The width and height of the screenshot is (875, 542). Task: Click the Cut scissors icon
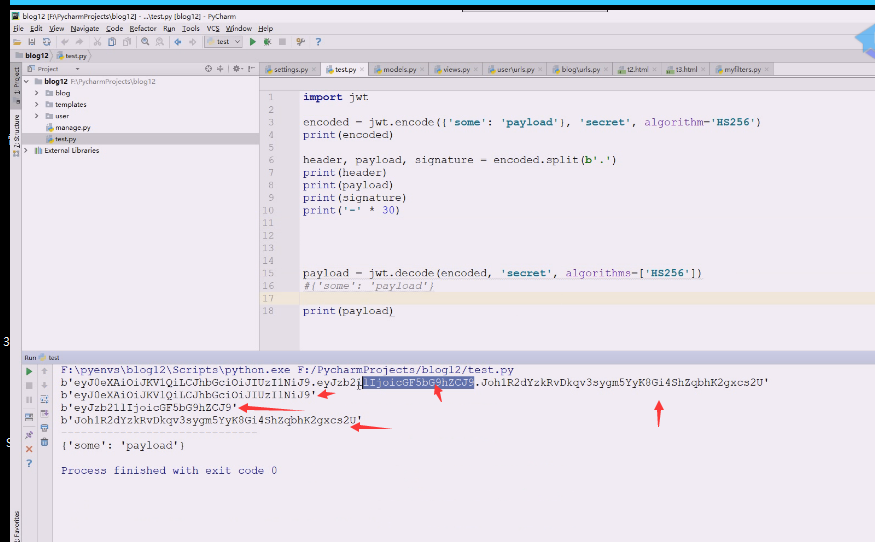97,42
